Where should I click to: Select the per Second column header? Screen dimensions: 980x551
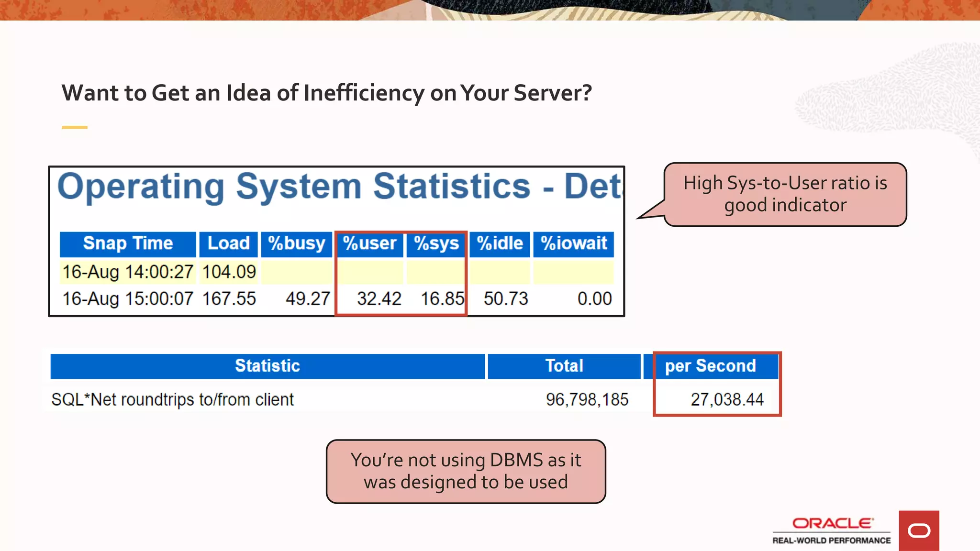711,366
